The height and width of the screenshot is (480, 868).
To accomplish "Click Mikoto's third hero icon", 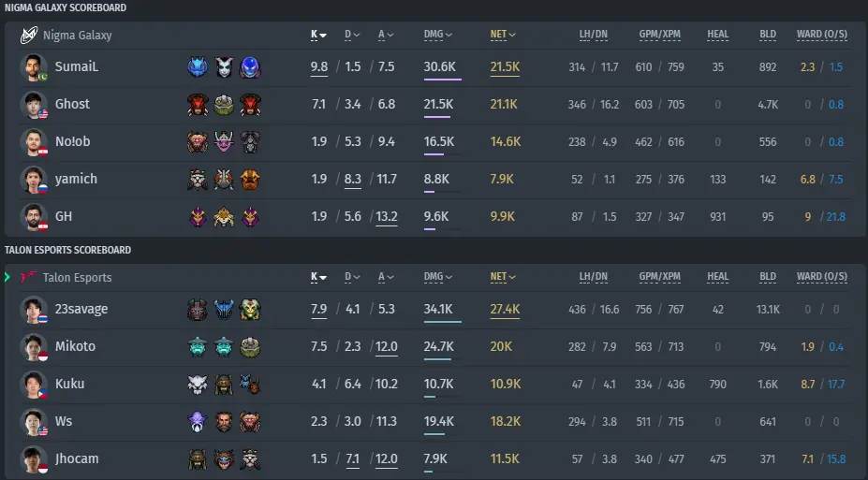I will click(250, 347).
